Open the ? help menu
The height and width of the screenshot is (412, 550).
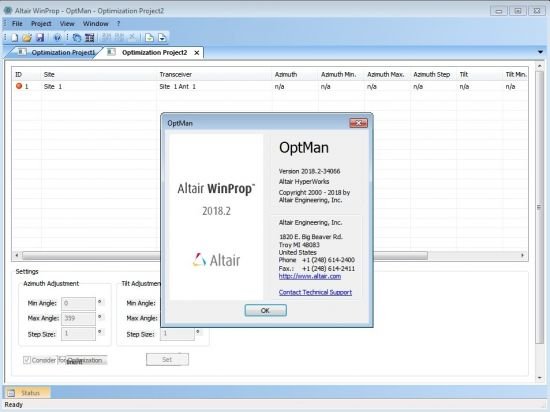pos(119,23)
